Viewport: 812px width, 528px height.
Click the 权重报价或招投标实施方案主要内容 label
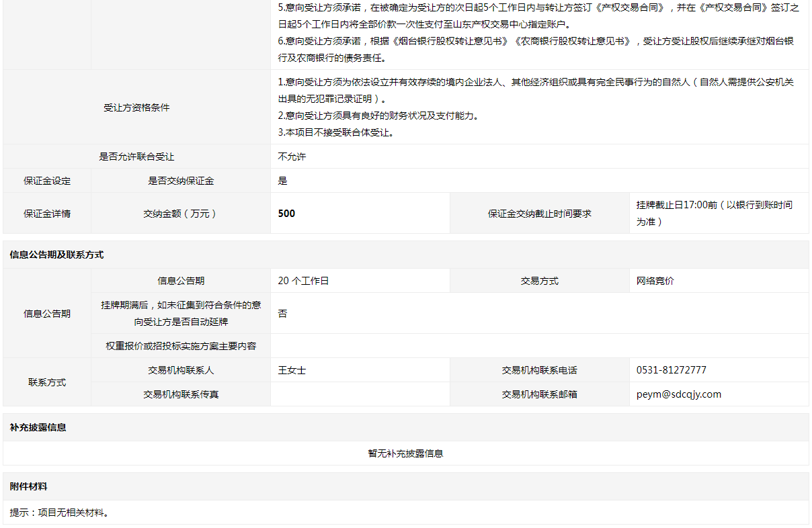tap(180, 346)
